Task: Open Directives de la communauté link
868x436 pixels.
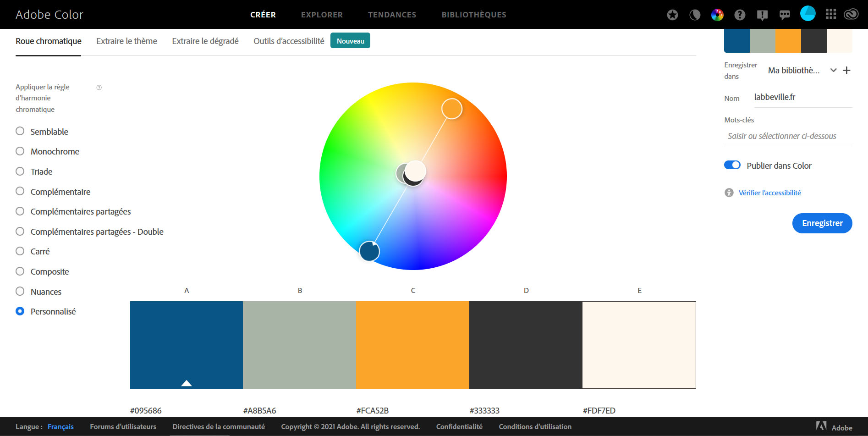Action: coord(219,426)
